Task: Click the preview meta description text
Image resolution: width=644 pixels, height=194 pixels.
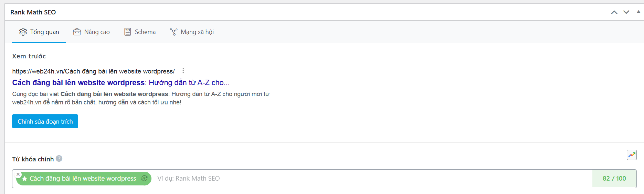Action: pyautogui.click(x=140, y=98)
